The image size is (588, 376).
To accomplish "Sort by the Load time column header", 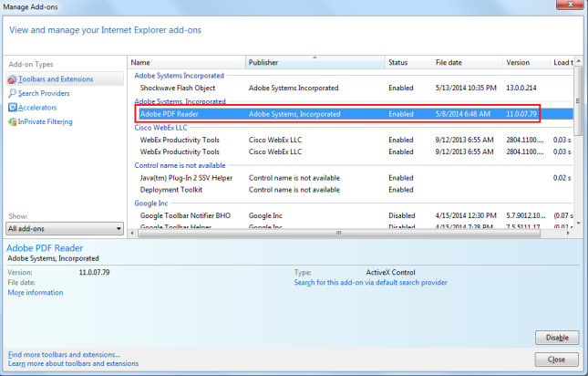I will point(562,62).
